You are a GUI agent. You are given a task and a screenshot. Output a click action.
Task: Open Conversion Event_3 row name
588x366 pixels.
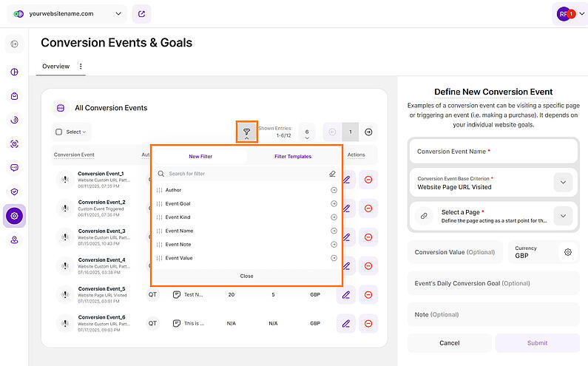pyautogui.click(x=101, y=231)
